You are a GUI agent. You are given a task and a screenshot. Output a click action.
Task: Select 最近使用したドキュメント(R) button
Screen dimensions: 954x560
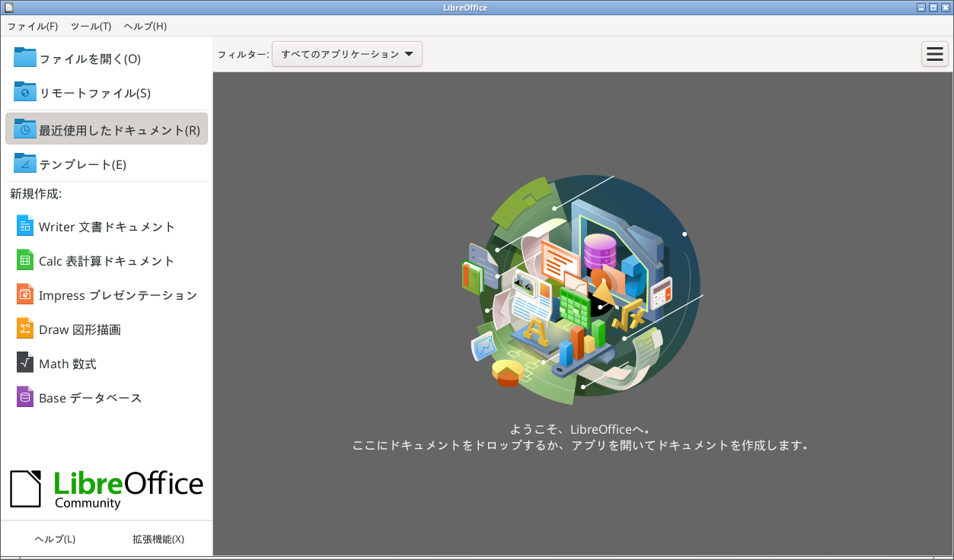click(107, 129)
